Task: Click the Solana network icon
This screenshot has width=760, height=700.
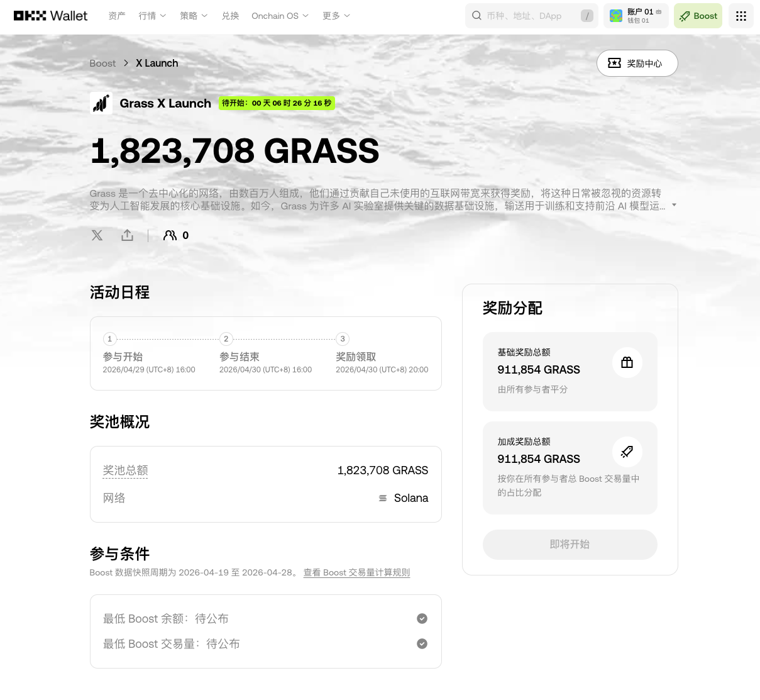Action: point(382,497)
